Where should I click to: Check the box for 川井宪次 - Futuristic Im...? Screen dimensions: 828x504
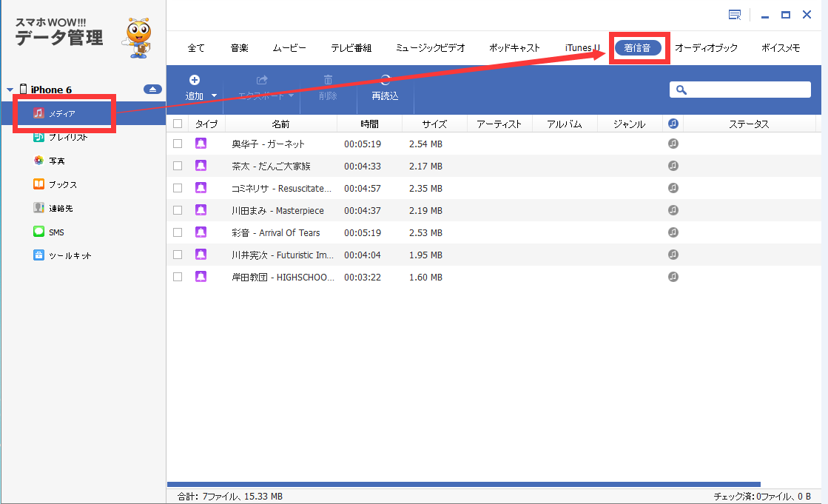(178, 255)
